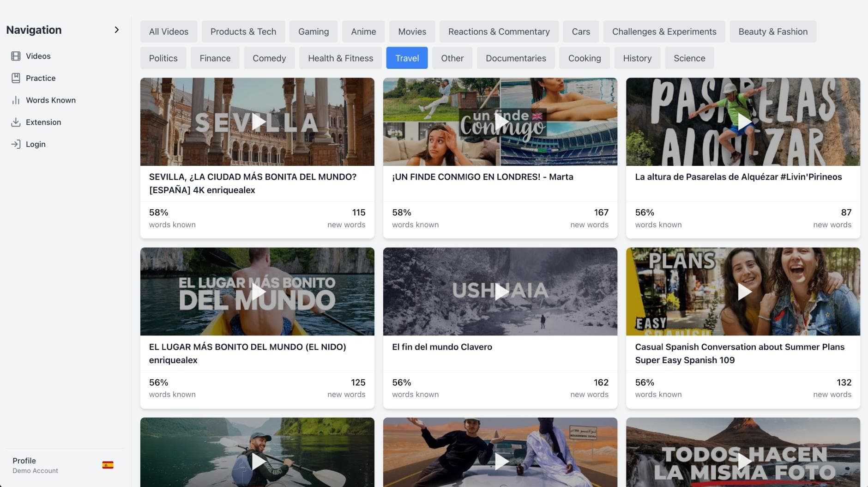The width and height of the screenshot is (868, 487).
Task: Open title ¡UN FINDE CONMIGO EN LONDRES! - Marta
Action: coord(482,177)
